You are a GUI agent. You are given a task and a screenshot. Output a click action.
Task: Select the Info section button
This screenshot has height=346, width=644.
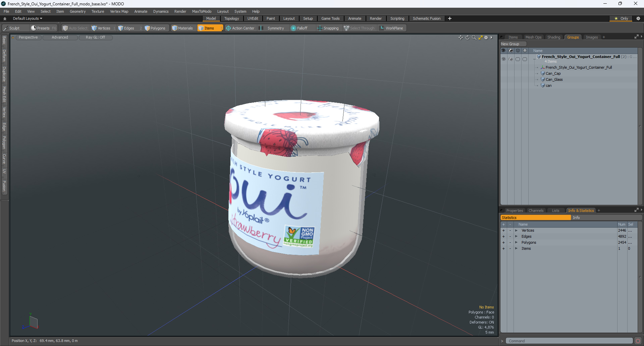pos(606,218)
